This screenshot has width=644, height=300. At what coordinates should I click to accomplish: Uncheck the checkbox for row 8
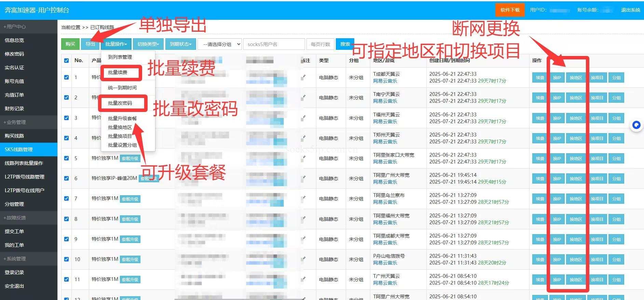pyautogui.click(x=66, y=219)
